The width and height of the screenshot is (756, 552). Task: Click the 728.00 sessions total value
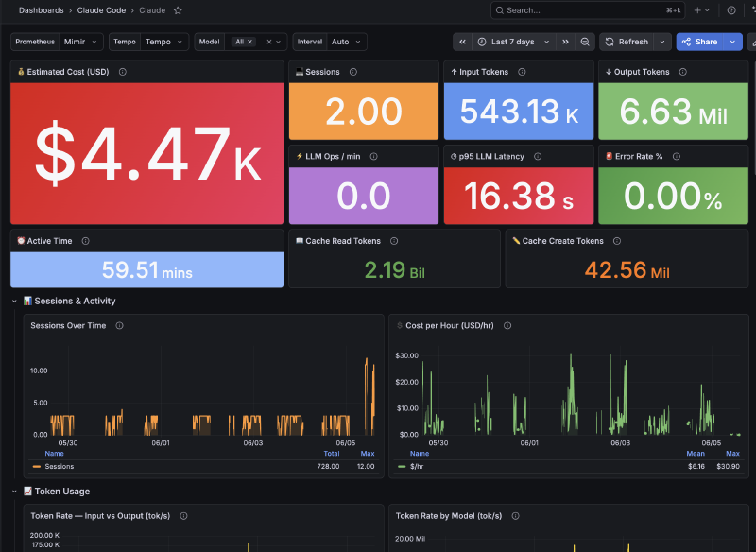(328, 467)
